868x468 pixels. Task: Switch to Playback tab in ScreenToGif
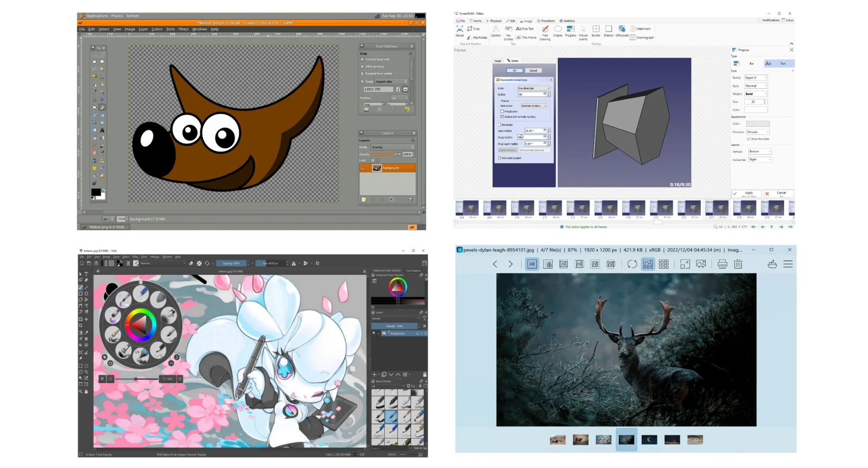tap(493, 21)
